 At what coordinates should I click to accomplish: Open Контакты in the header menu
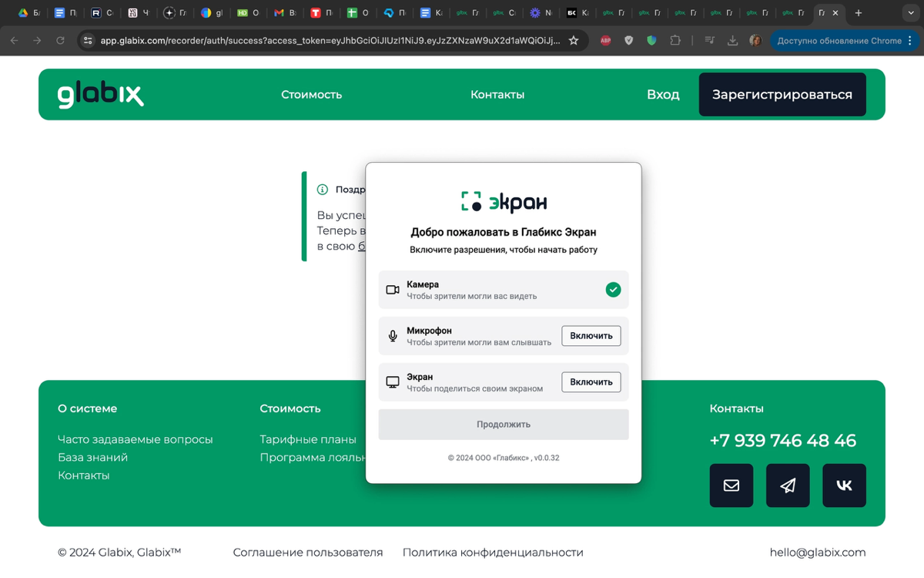tap(497, 95)
